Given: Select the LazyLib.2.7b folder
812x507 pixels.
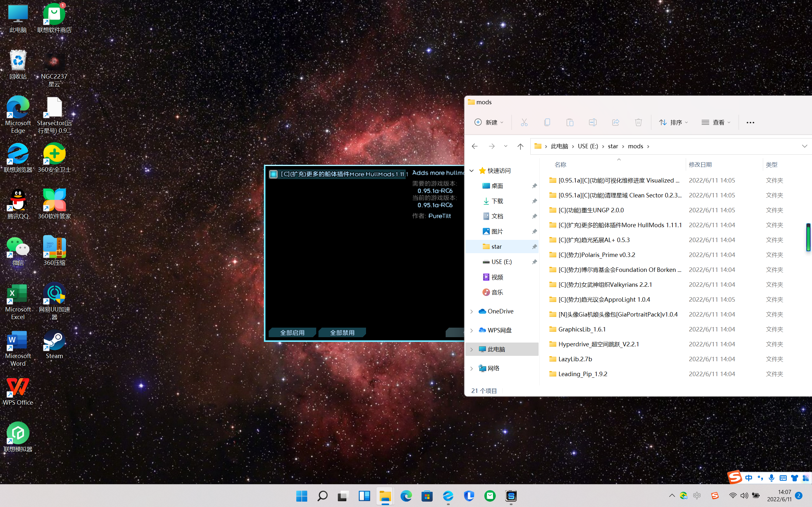Looking at the screenshot, I should pos(575,359).
